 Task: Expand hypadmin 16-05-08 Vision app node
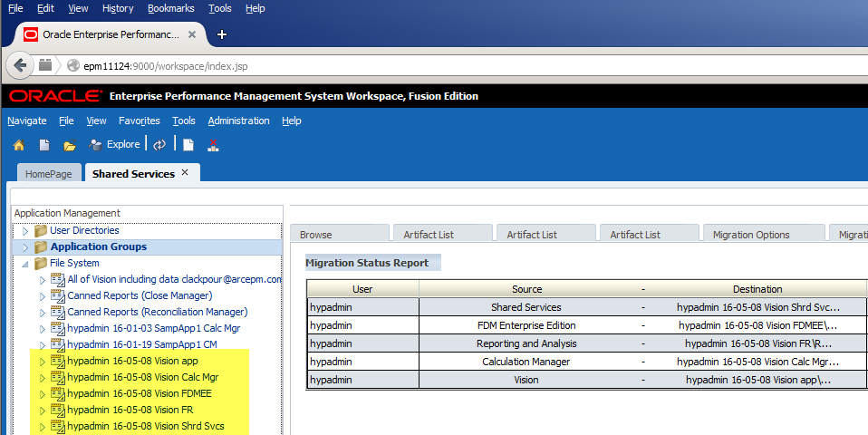pyautogui.click(x=42, y=362)
